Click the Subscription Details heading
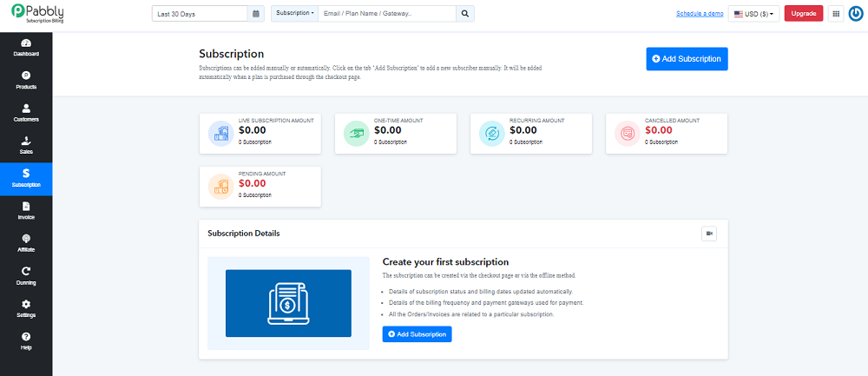 [244, 233]
